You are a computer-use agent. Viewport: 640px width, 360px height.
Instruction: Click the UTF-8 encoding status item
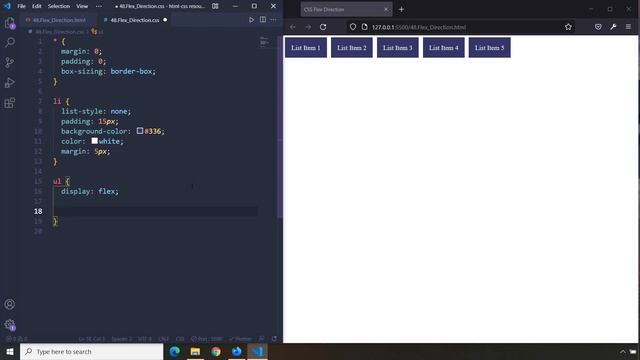(144, 339)
